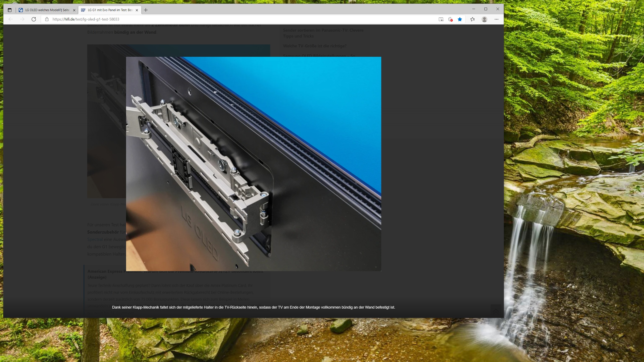This screenshot has width=644, height=362.
Task: View site information lock icon
Action: click(x=47, y=19)
